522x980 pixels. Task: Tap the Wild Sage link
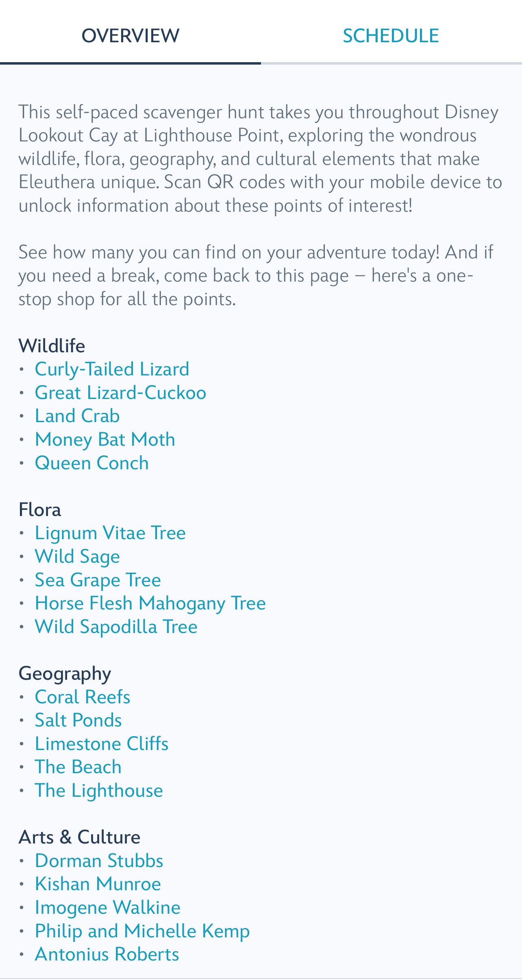point(77,557)
